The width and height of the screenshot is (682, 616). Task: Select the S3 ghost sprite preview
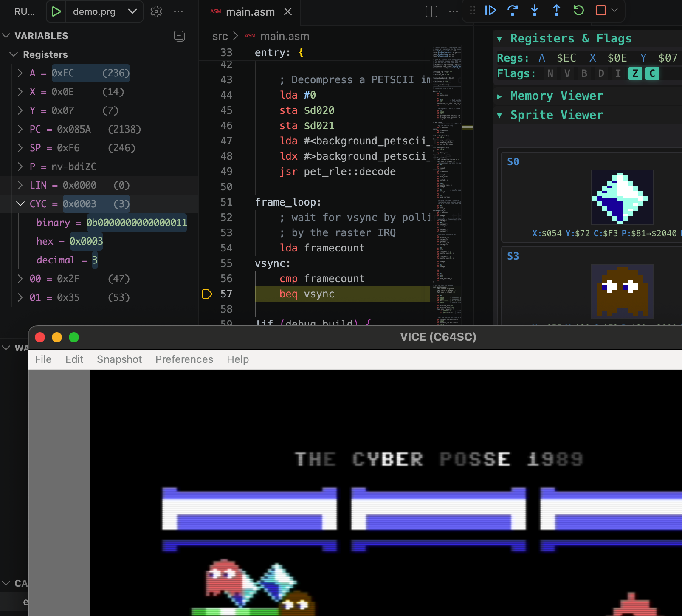tap(622, 291)
